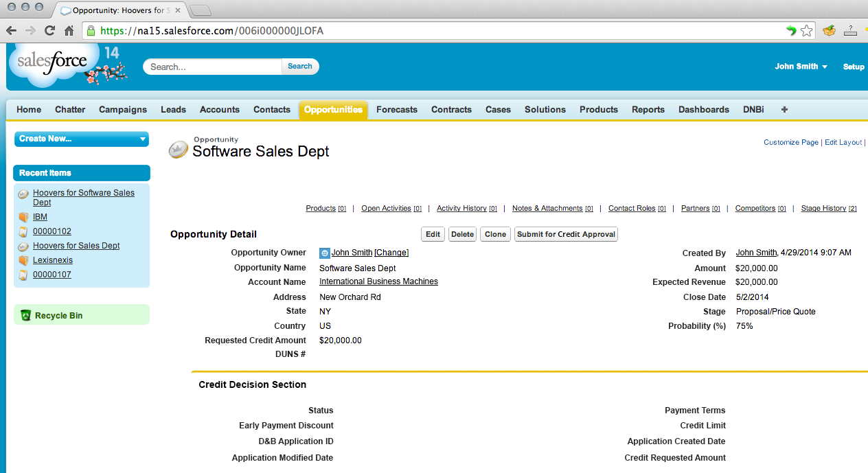Viewport: 868px width, 473px height.
Task: Switch to the Home tab
Action: 29,110
